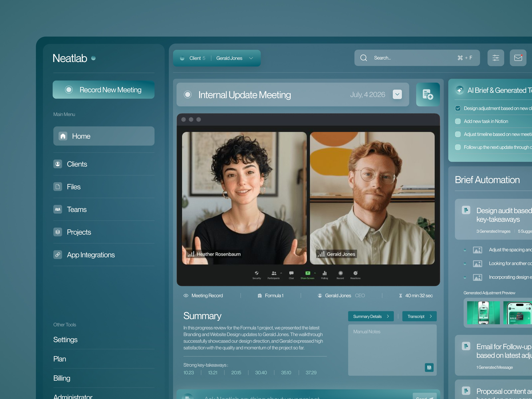Screen dimensions: 532x399
Task: Open Billing under Other Tools
Action: tap(62, 378)
